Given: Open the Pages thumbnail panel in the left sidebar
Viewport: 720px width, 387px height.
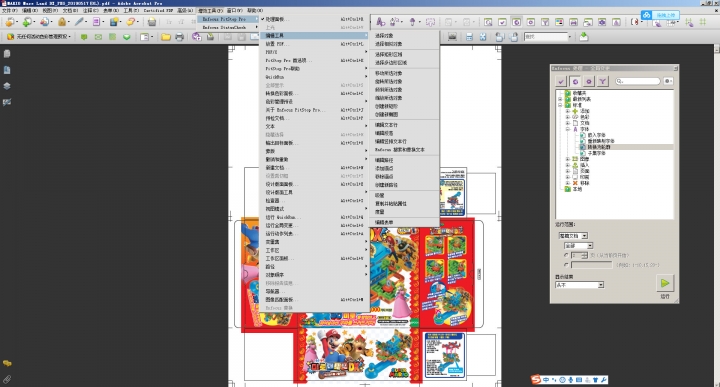Looking at the screenshot, I should (x=7, y=54).
